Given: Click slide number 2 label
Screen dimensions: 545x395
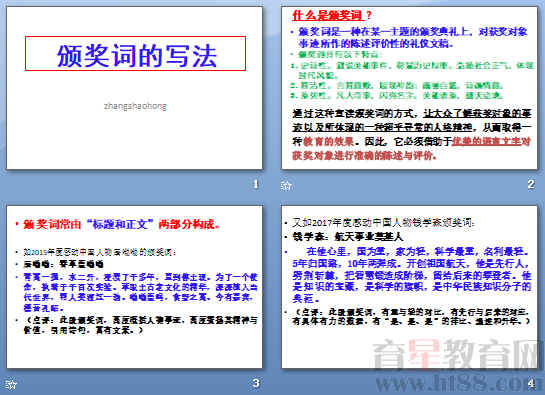Looking at the screenshot, I should 531,184.
